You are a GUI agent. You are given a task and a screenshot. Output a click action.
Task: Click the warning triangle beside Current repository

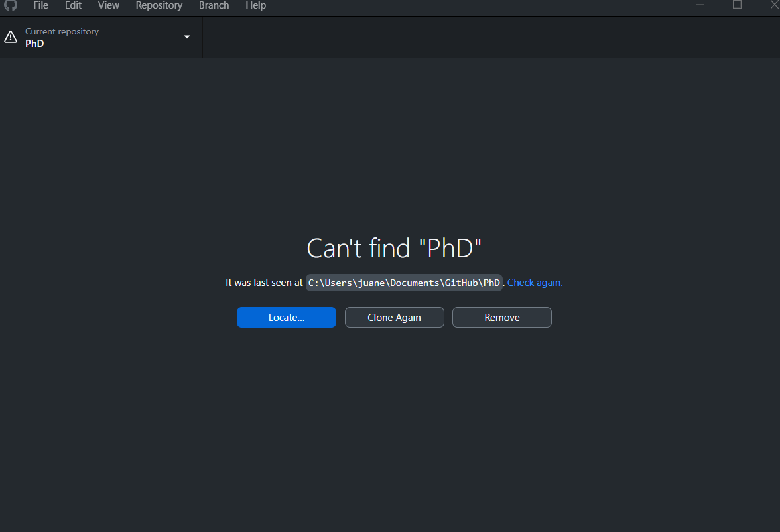(x=11, y=37)
